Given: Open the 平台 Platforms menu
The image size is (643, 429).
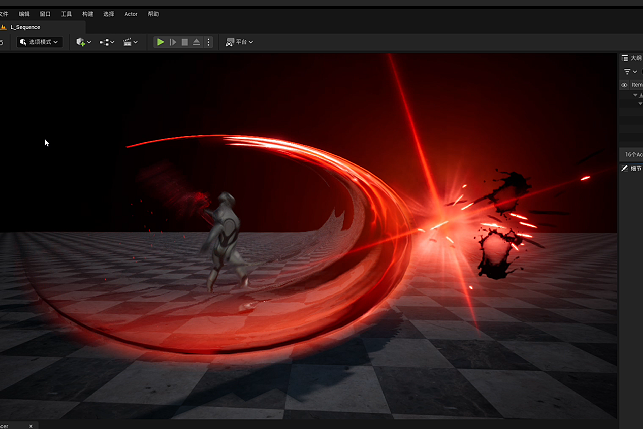Looking at the screenshot, I should pos(239,42).
